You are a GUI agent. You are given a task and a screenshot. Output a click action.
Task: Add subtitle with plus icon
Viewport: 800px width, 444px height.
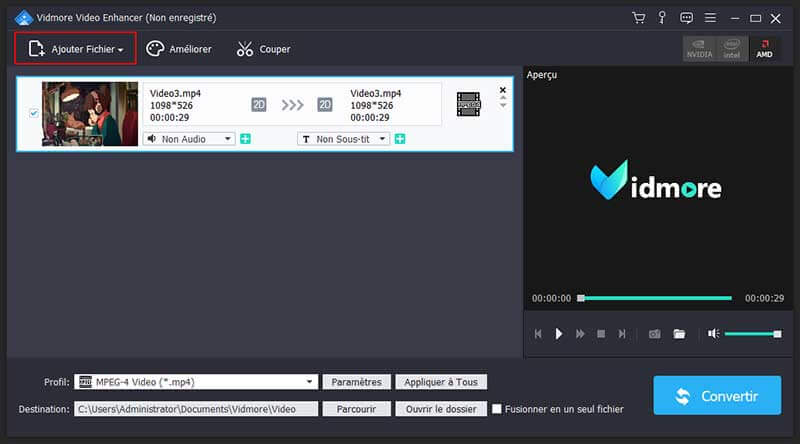(x=400, y=139)
